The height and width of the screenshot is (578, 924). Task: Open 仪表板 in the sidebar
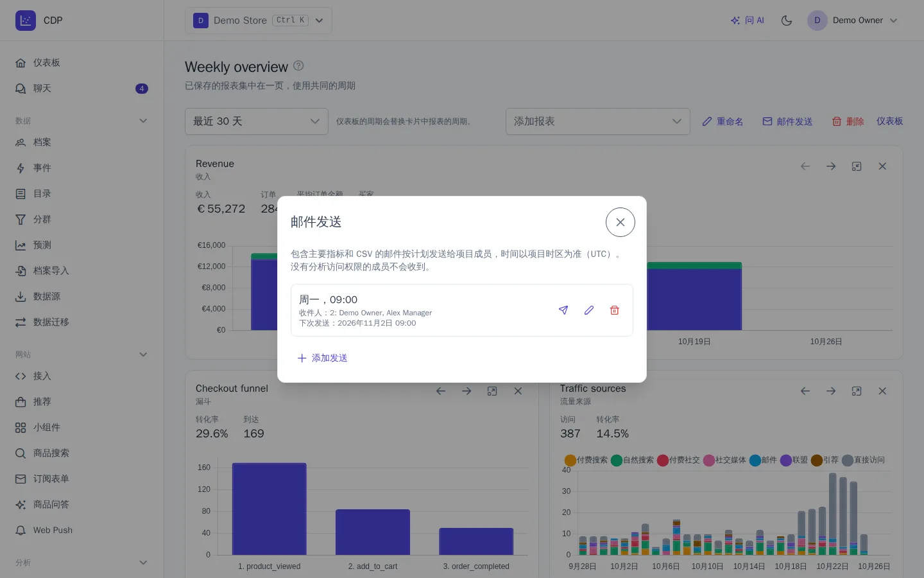click(x=82, y=63)
